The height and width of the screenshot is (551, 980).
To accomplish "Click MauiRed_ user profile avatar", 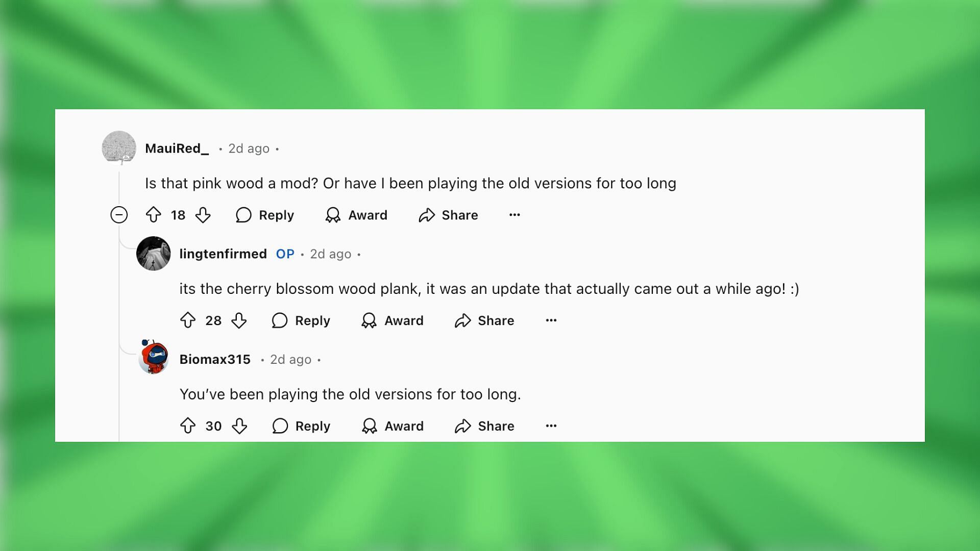I will click(118, 147).
